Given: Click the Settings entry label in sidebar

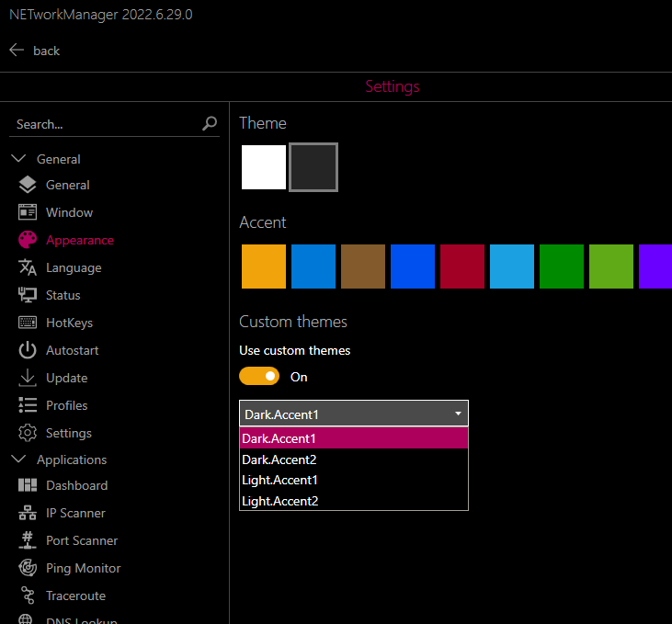Looking at the screenshot, I should pyautogui.click(x=69, y=433).
